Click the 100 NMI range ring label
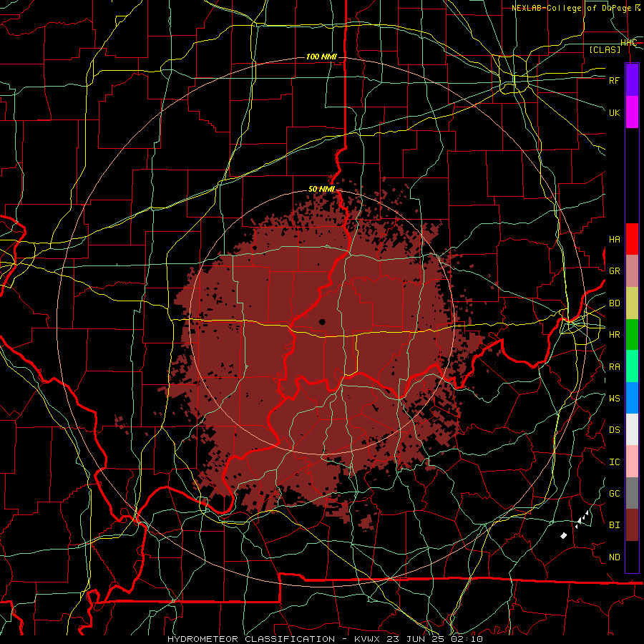 coord(321,57)
